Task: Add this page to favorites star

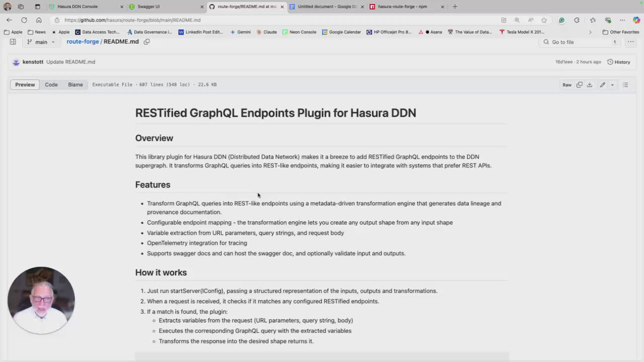Action: [x=544, y=20]
